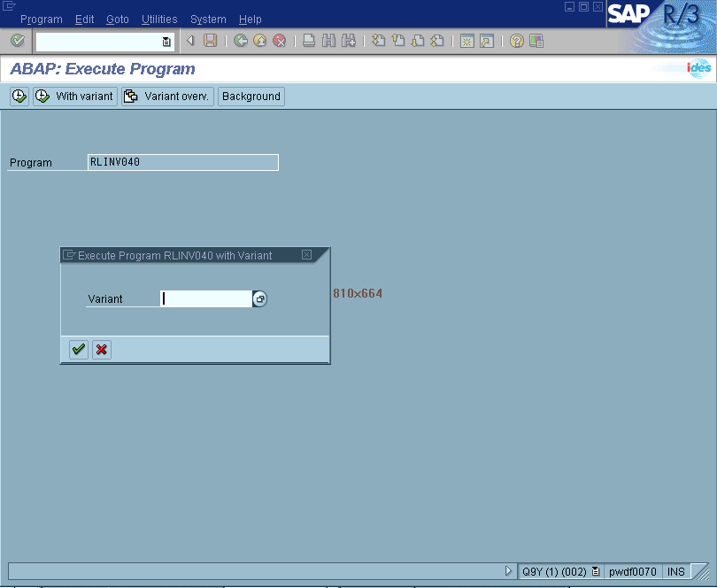Click the Variant overv. button
The height and width of the screenshot is (588, 717).
tap(168, 97)
